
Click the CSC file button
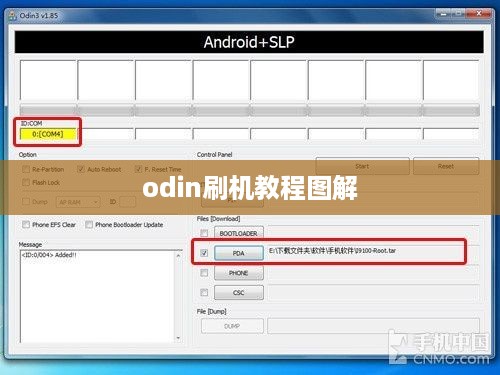coord(239,293)
